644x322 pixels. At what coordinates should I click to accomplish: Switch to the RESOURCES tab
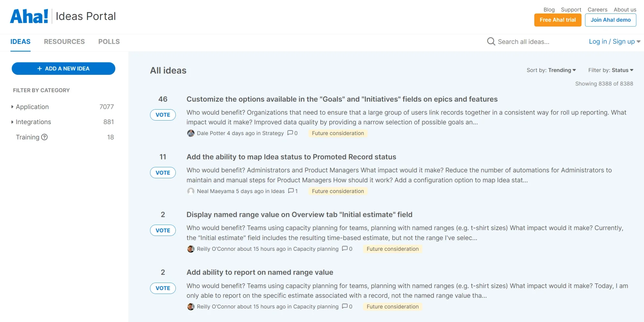(x=64, y=42)
